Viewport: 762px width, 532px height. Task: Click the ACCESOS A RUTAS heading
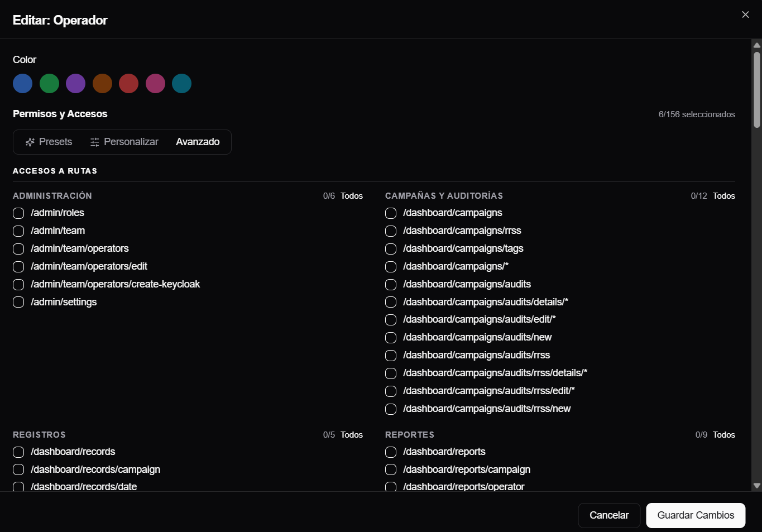click(55, 171)
